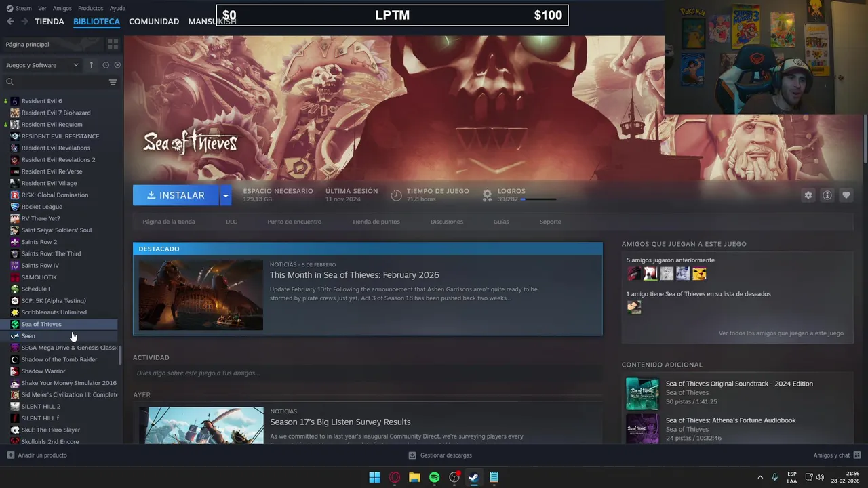Click the Seen game icon
The width and height of the screenshot is (868, 488).
pyautogui.click(x=15, y=336)
